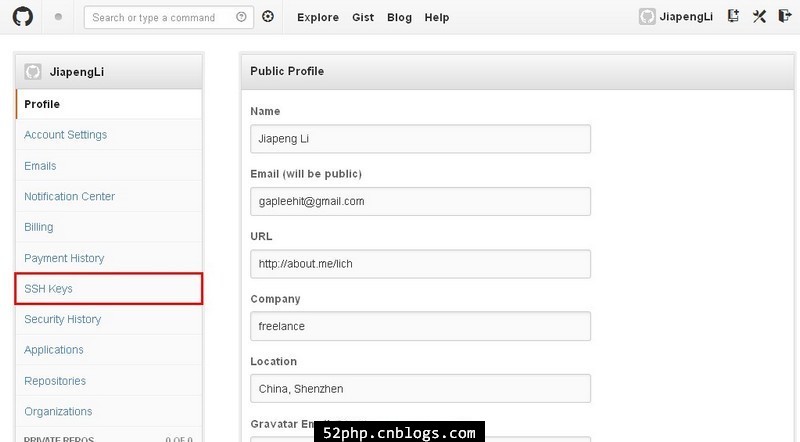Click the JiapengLi avatar in top bar

[647, 17]
